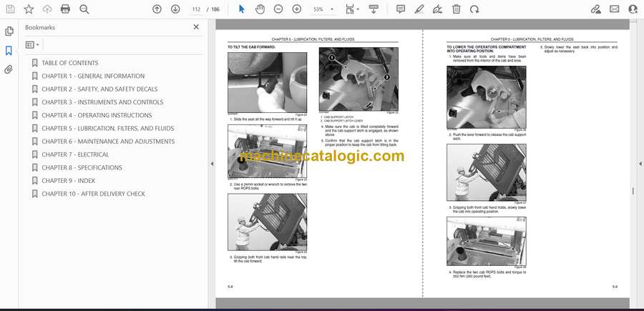Open the bookmarks options menu dropdown
This screenshot has height=311, width=644.
click(32, 45)
